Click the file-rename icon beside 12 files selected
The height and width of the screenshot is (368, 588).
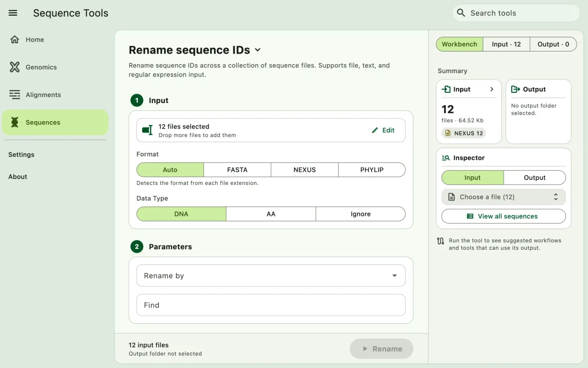(x=147, y=131)
